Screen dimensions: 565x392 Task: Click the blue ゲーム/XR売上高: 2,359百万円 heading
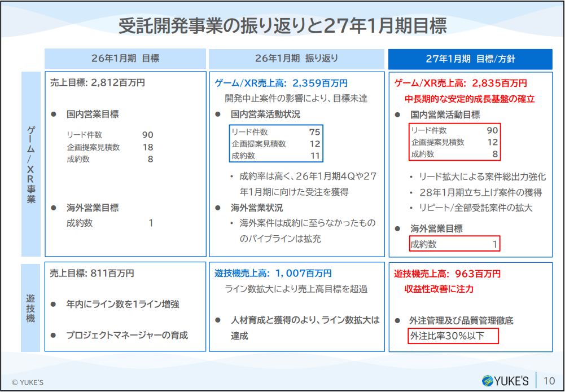click(281, 83)
